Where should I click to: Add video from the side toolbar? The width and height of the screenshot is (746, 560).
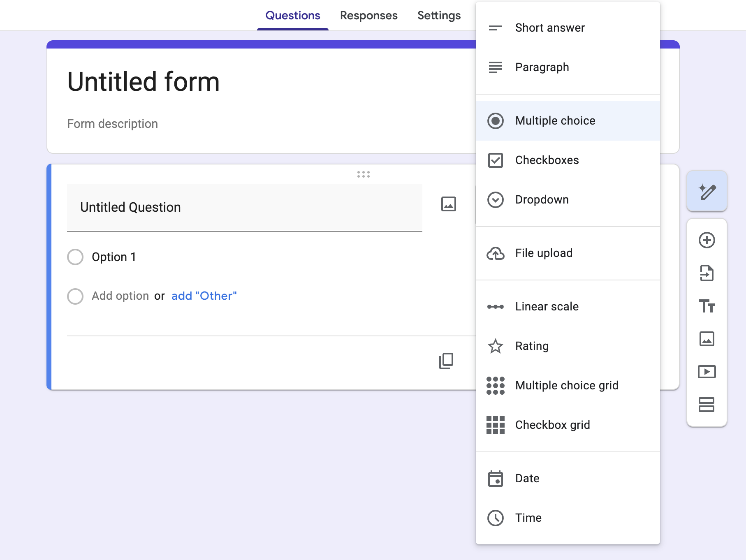tap(707, 372)
